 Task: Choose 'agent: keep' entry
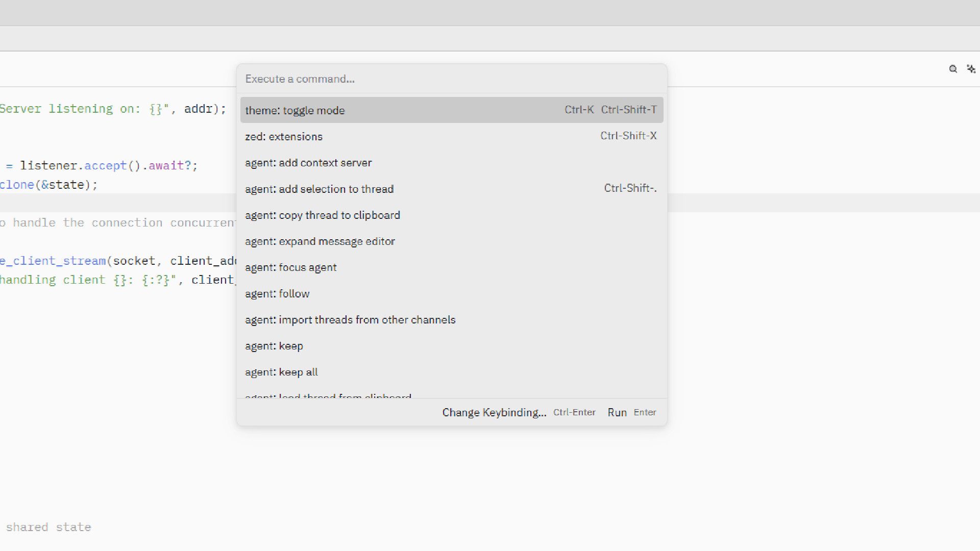tap(452, 346)
